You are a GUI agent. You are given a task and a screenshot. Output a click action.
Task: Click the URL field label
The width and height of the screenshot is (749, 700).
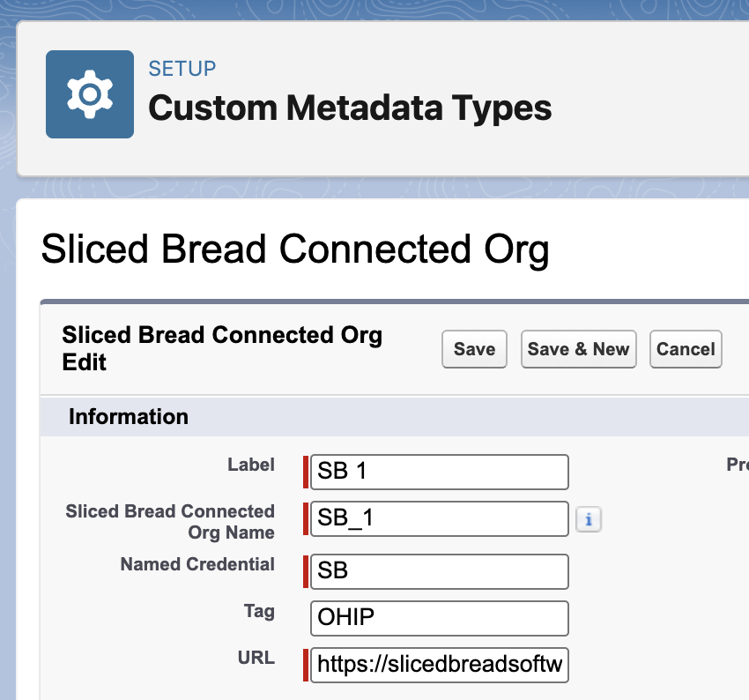pos(256,658)
